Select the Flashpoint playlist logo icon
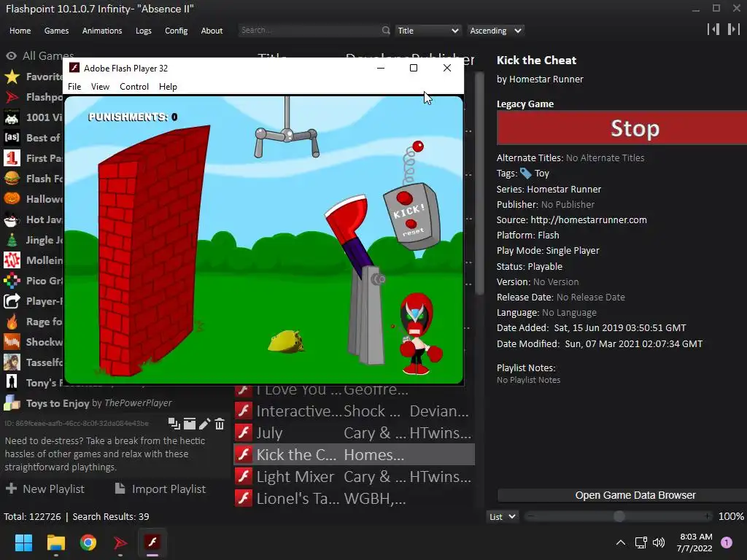Image resolution: width=747 pixels, height=560 pixels. click(12, 97)
